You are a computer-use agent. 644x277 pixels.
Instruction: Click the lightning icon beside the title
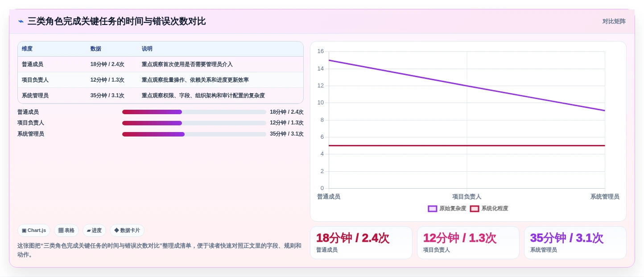pyautogui.click(x=21, y=21)
